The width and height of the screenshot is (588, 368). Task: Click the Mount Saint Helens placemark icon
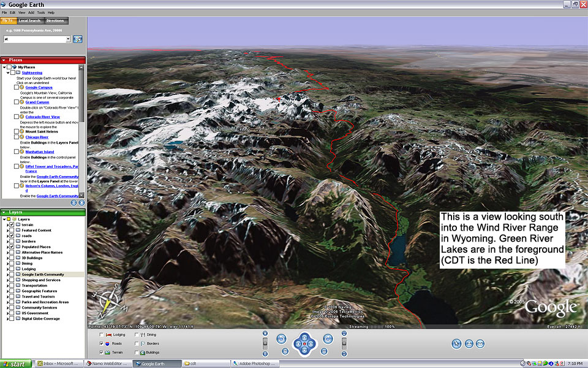tap(22, 131)
